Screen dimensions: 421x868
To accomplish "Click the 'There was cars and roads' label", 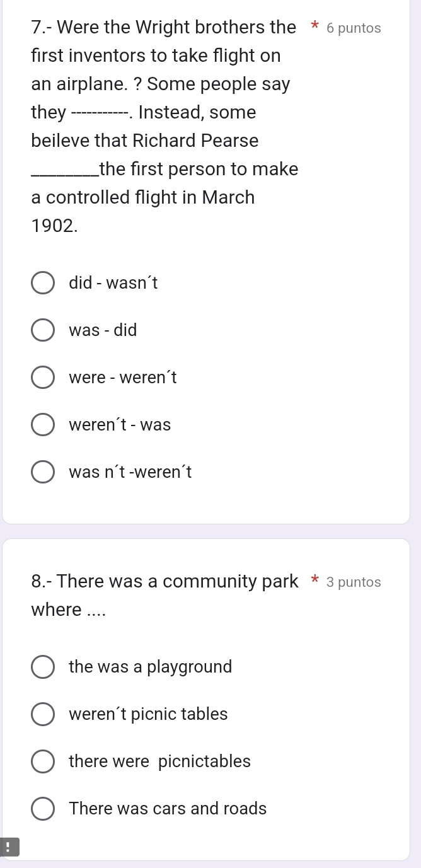I will tap(168, 809).
